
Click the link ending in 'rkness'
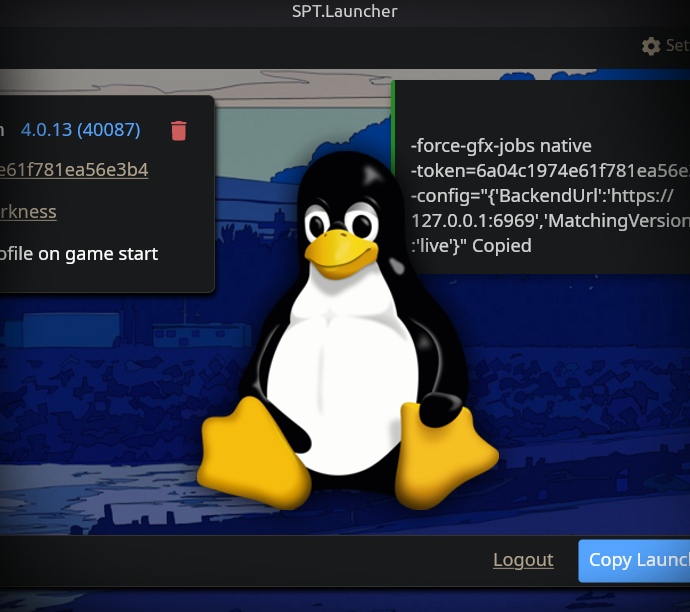[x=28, y=212]
